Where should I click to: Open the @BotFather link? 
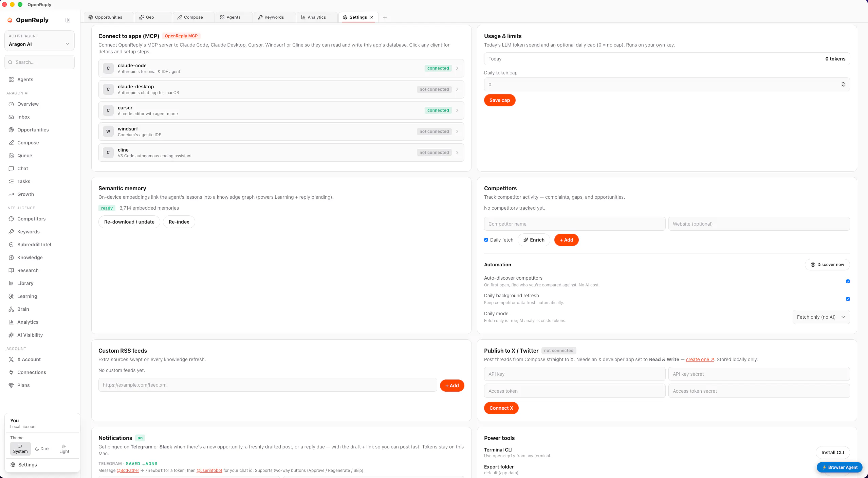tap(128, 471)
